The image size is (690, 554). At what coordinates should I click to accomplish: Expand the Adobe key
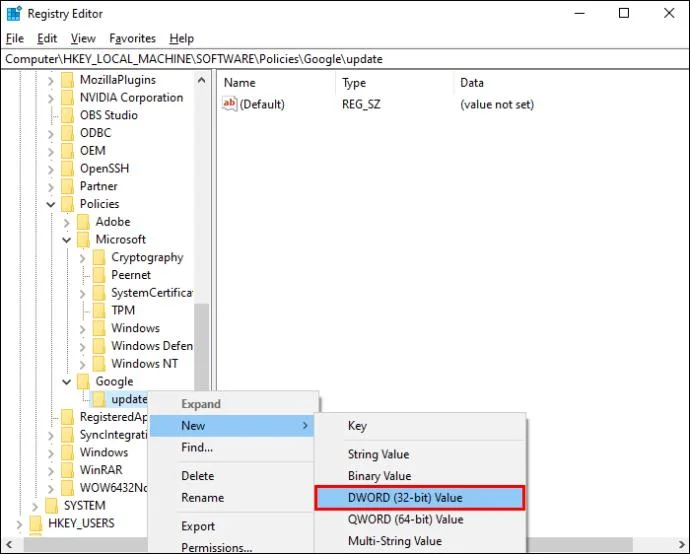coord(66,223)
